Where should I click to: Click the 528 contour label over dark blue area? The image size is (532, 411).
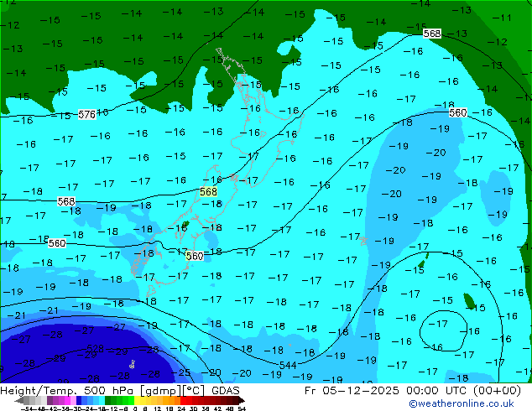point(96,348)
